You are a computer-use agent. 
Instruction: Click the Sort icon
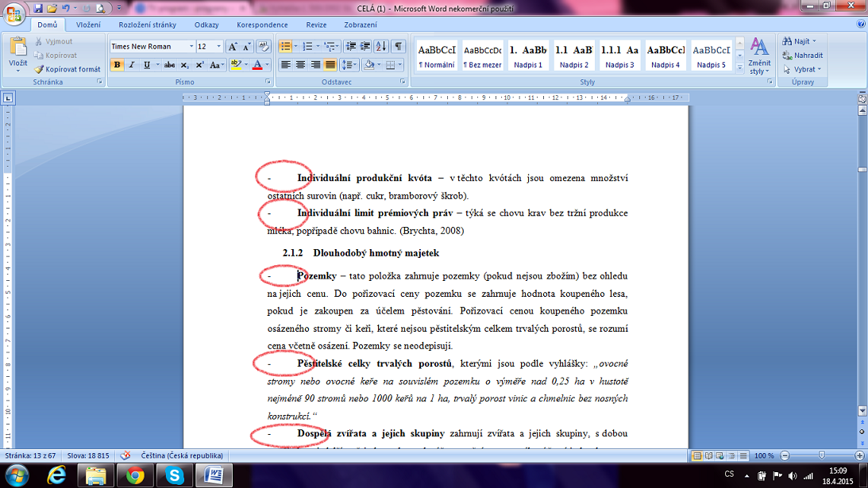(381, 47)
